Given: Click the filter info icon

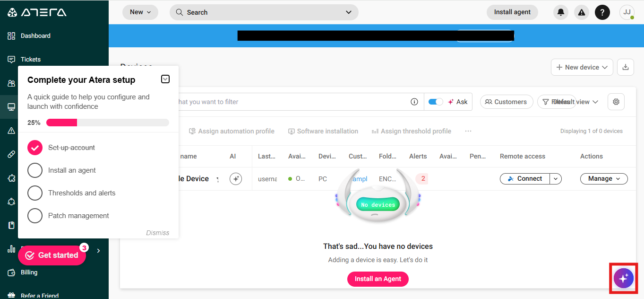Looking at the screenshot, I should point(414,102).
